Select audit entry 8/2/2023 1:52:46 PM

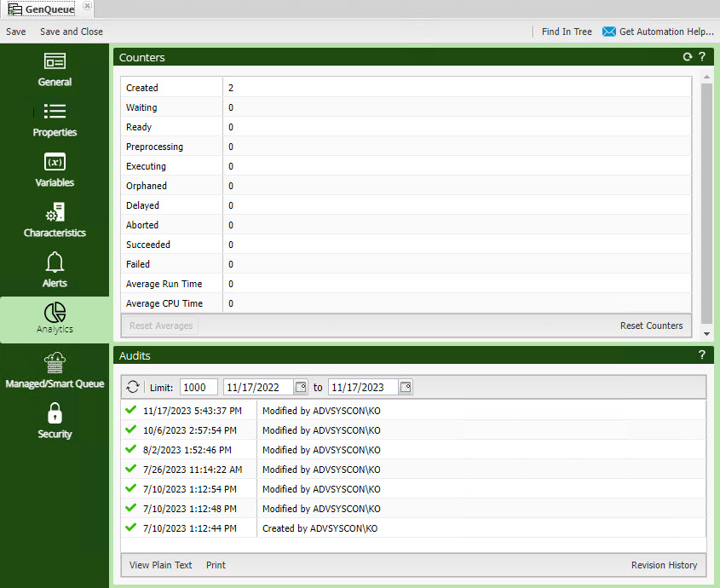click(413, 450)
